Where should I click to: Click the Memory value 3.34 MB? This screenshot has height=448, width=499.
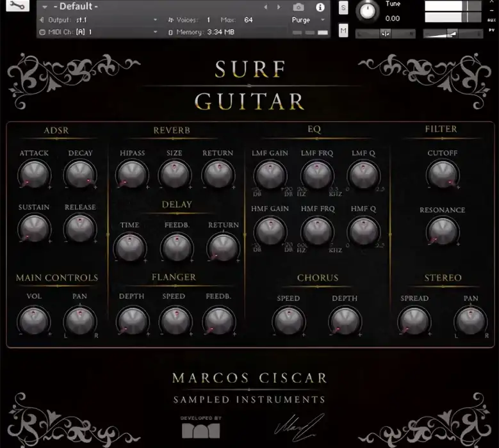coord(221,32)
